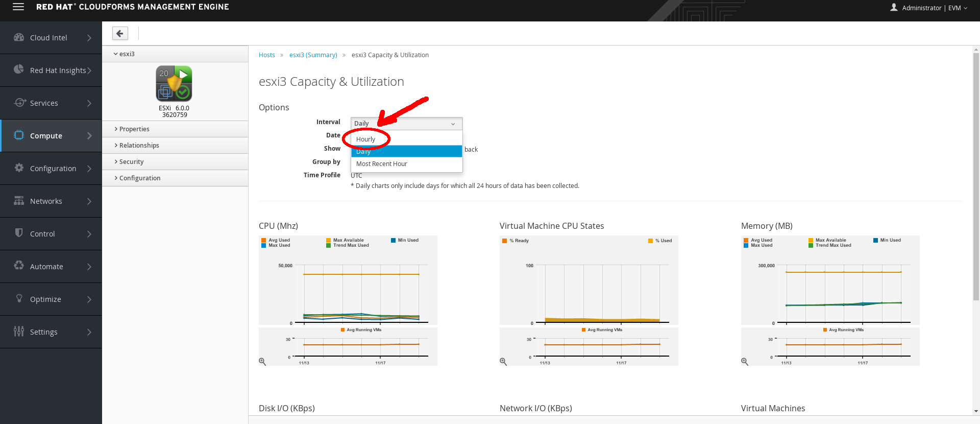Click the Control shield icon
Viewport: 980px width, 424px height.
(x=19, y=233)
